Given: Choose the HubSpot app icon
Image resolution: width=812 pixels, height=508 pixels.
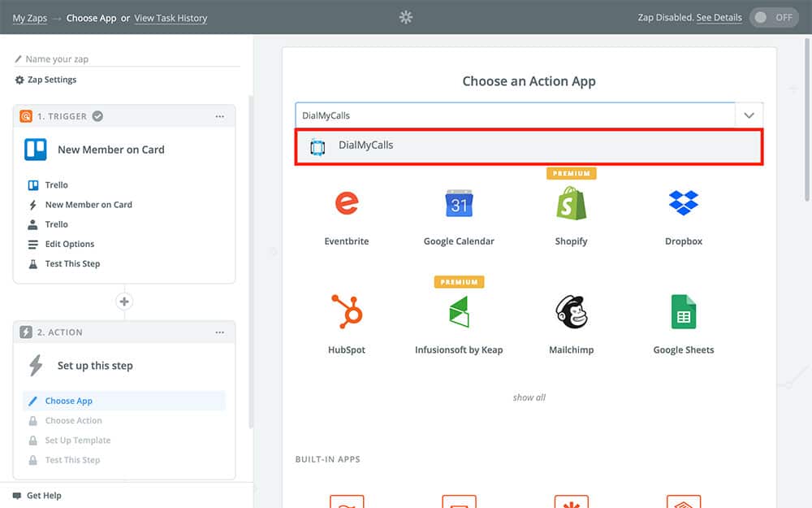Looking at the screenshot, I should pos(347,312).
